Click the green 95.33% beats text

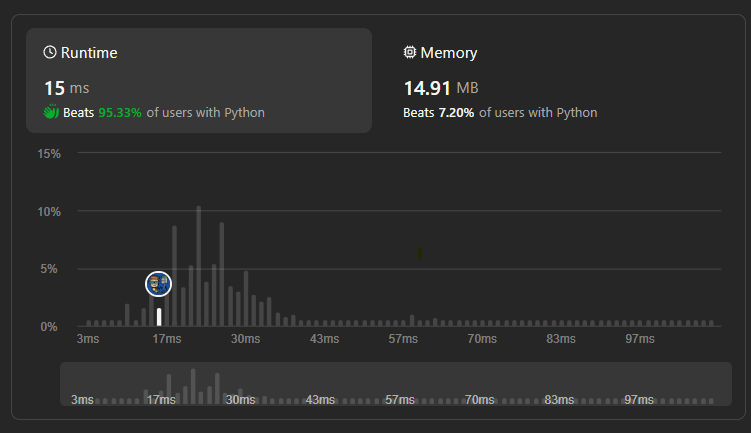[x=120, y=113]
